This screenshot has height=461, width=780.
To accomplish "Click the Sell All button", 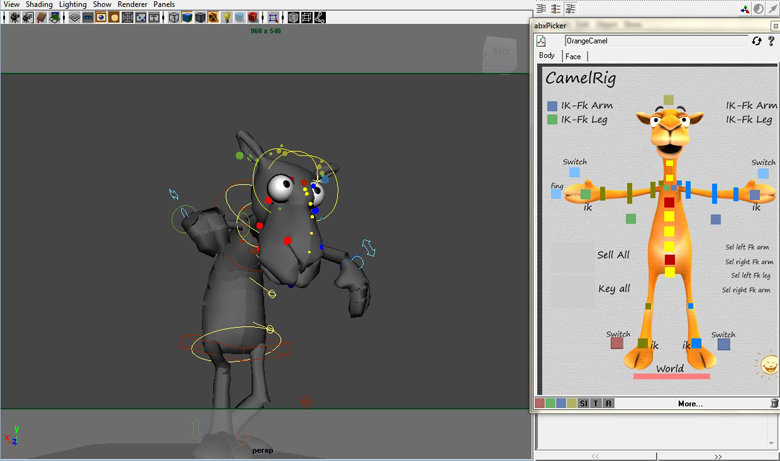I will coord(613,255).
